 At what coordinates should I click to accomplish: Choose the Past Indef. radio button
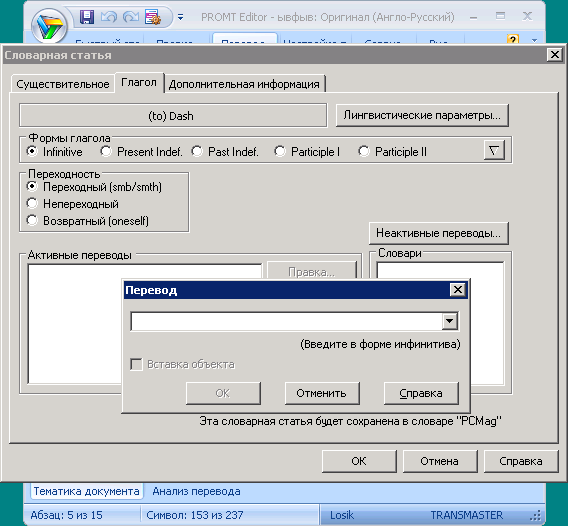tap(225, 151)
